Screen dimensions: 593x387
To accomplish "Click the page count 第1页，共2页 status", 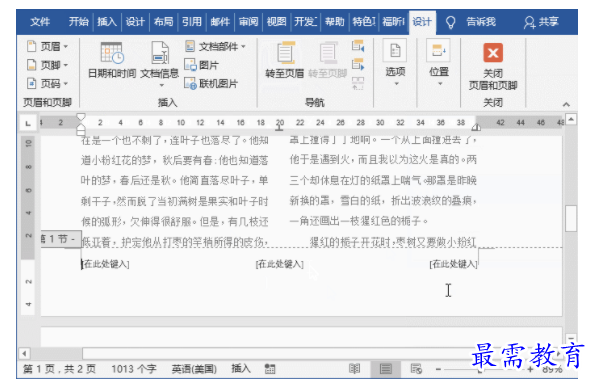I will point(59,369).
